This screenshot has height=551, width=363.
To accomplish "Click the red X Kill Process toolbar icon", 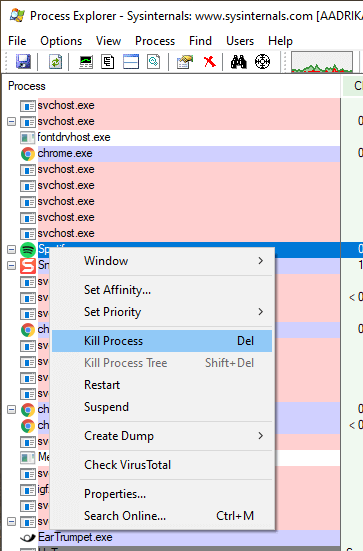I will (209, 62).
